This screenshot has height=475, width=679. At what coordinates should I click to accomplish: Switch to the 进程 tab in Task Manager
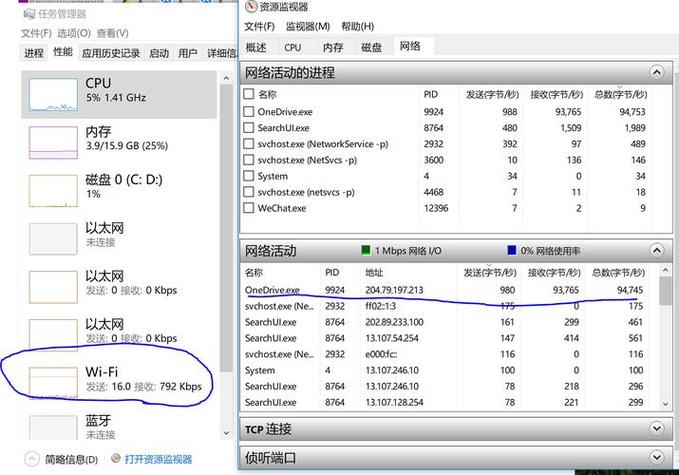pyautogui.click(x=34, y=53)
